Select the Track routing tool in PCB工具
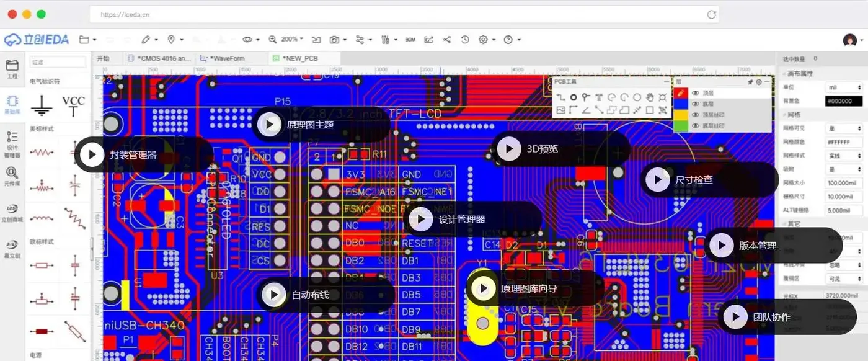The image size is (868, 361). click(x=560, y=97)
